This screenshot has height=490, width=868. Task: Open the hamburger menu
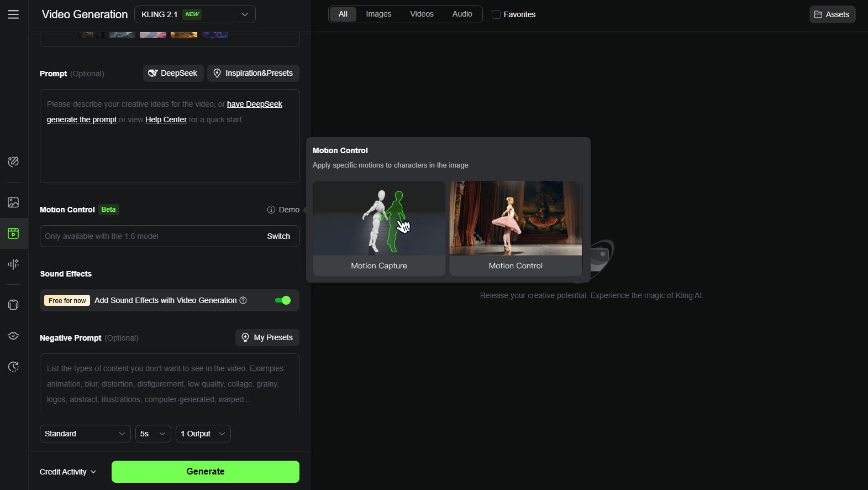pos(13,14)
